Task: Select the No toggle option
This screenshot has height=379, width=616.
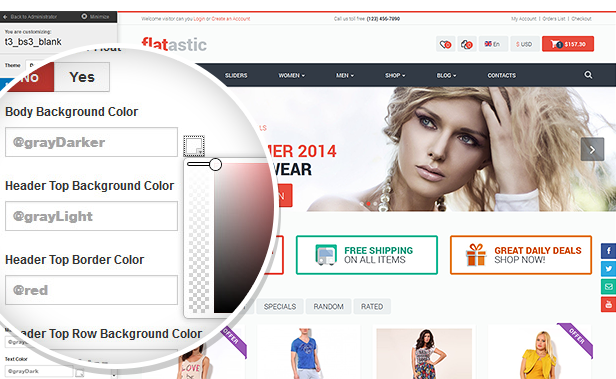Action: pyautogui.click(x=29, y=77)
